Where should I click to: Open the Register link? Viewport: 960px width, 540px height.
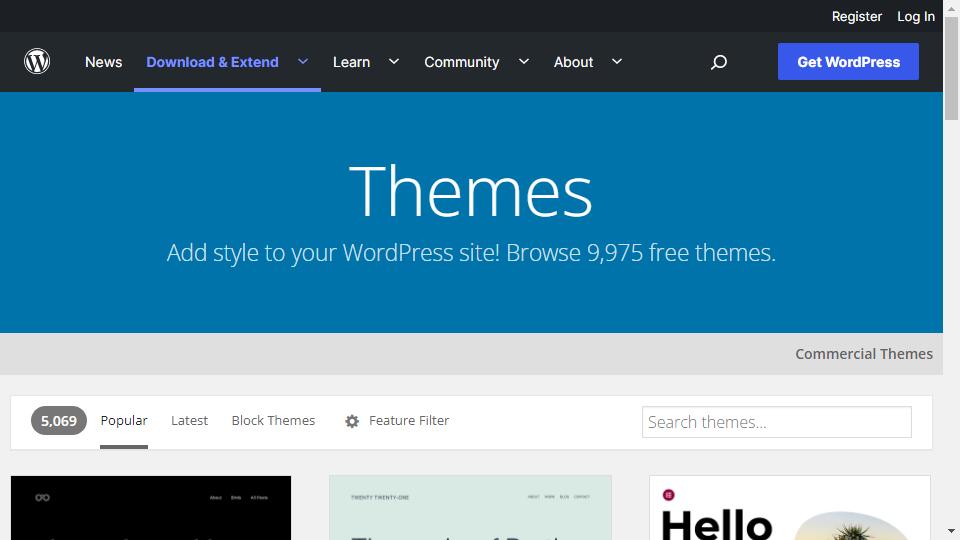tap(857, 17)
